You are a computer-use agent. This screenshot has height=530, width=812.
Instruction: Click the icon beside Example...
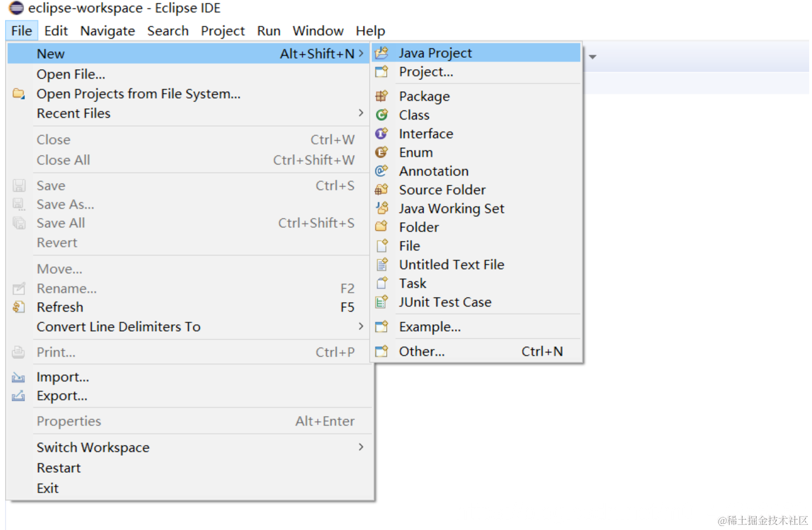(382, 327)
